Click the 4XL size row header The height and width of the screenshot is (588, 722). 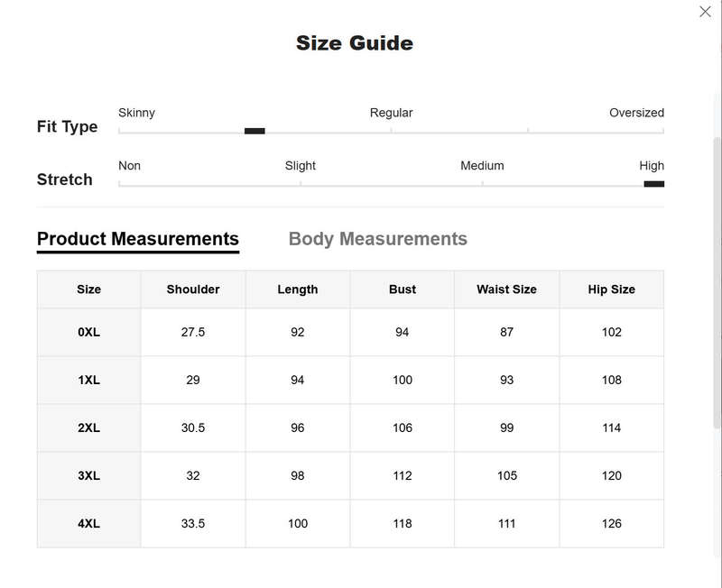point(88,524)
